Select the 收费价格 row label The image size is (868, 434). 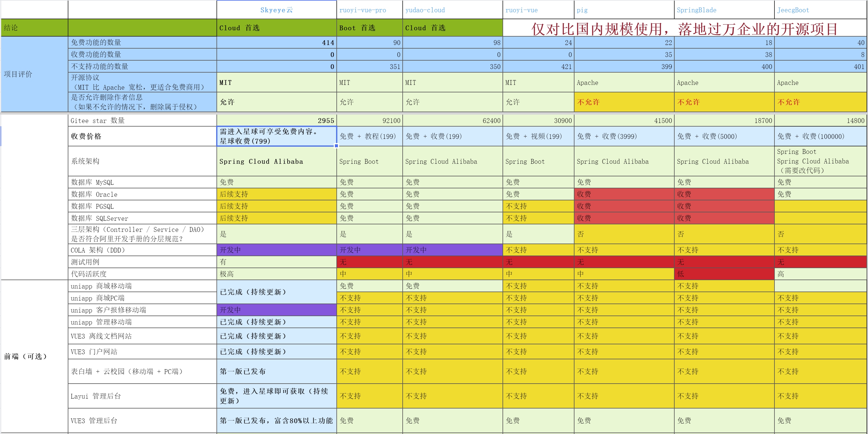[142, 136]
